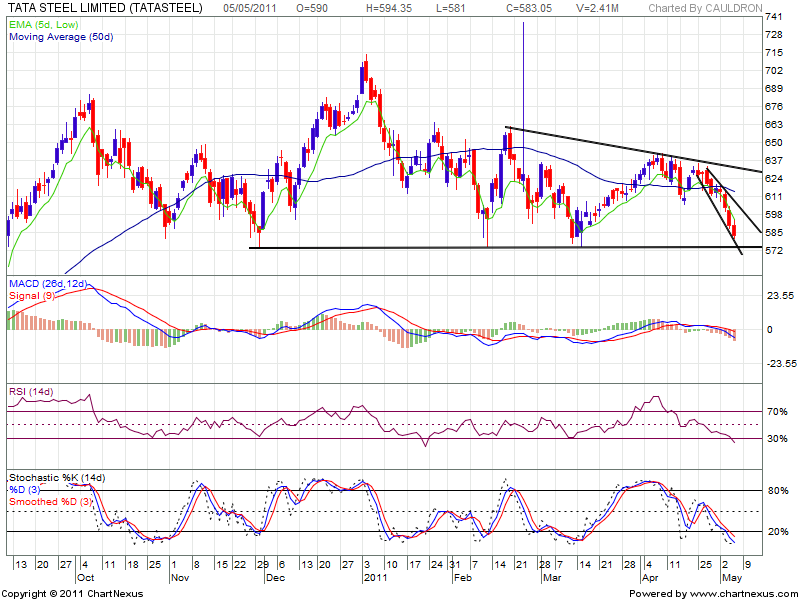800x600 pixels.
Task: Click the TATA STEEL LIMITED chart title
Action: (x=104, y=7)
